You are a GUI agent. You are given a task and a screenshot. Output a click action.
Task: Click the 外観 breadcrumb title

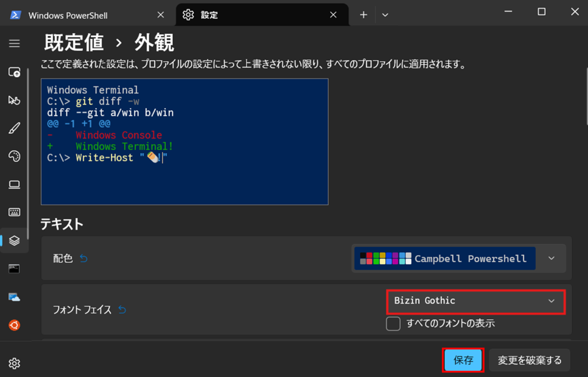tap(154, 43)
